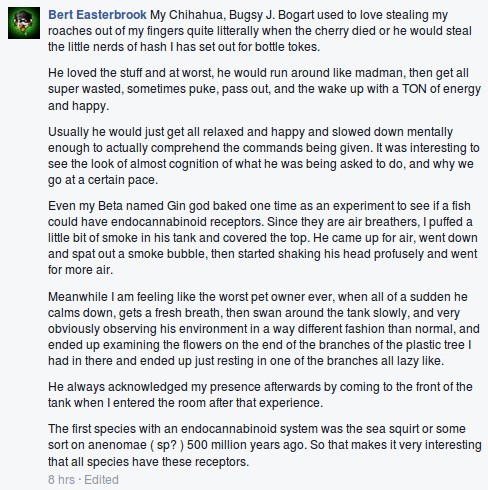The image size is (488, 490).
Task: Click Bert Easterbrook's profile avatar
Action: tap(24, 23)
